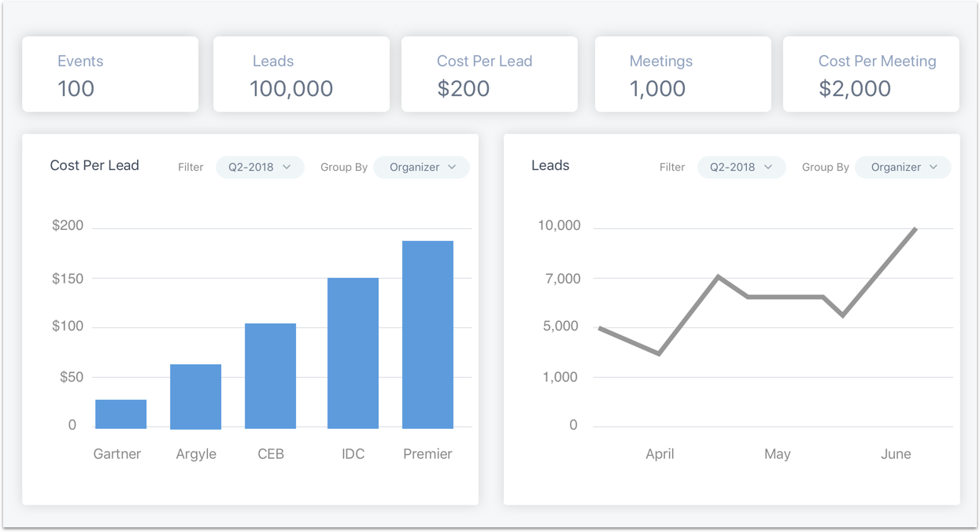
Task: Click the Leads 100,000 summary card
Action: tap(301, 74)
